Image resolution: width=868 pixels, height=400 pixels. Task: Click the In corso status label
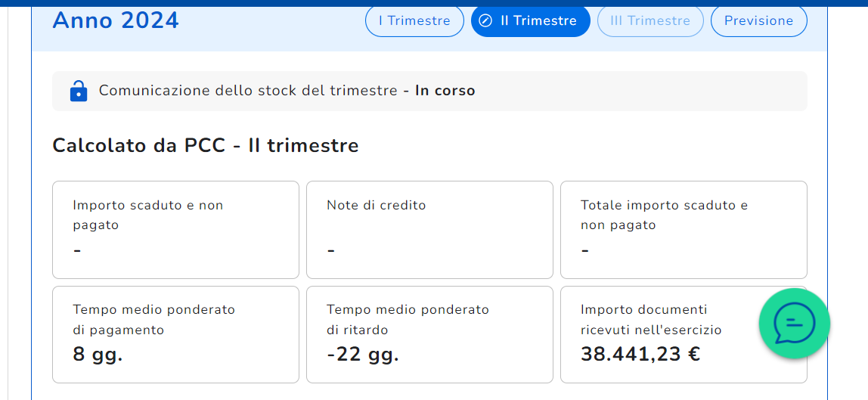click(445, 91)
